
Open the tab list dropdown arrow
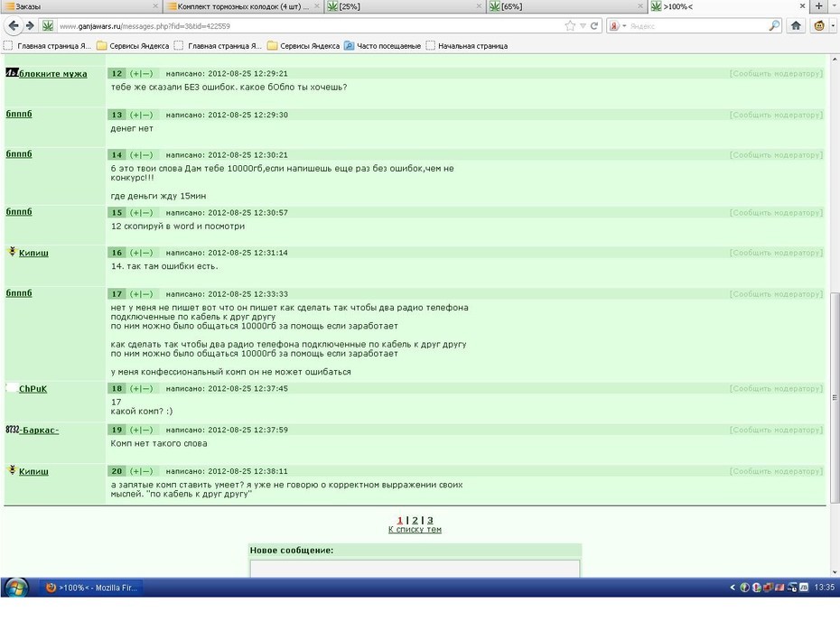(834, 6)
